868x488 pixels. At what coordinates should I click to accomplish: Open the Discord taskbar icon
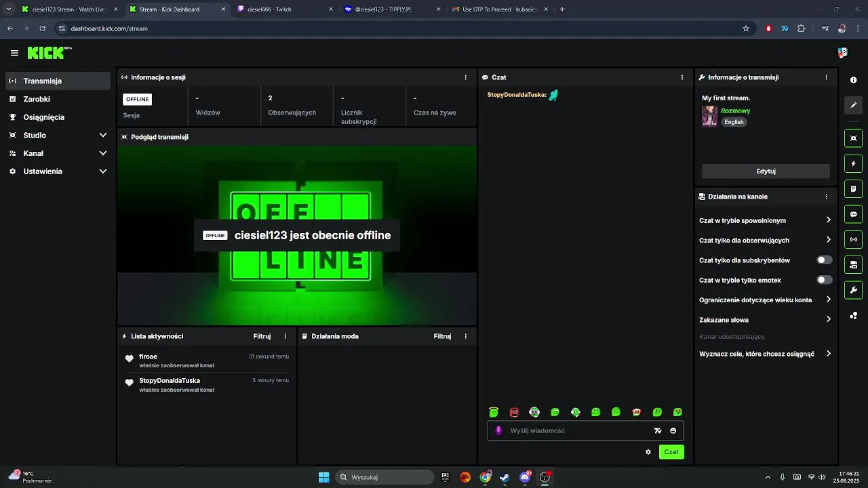click(525, 477)
